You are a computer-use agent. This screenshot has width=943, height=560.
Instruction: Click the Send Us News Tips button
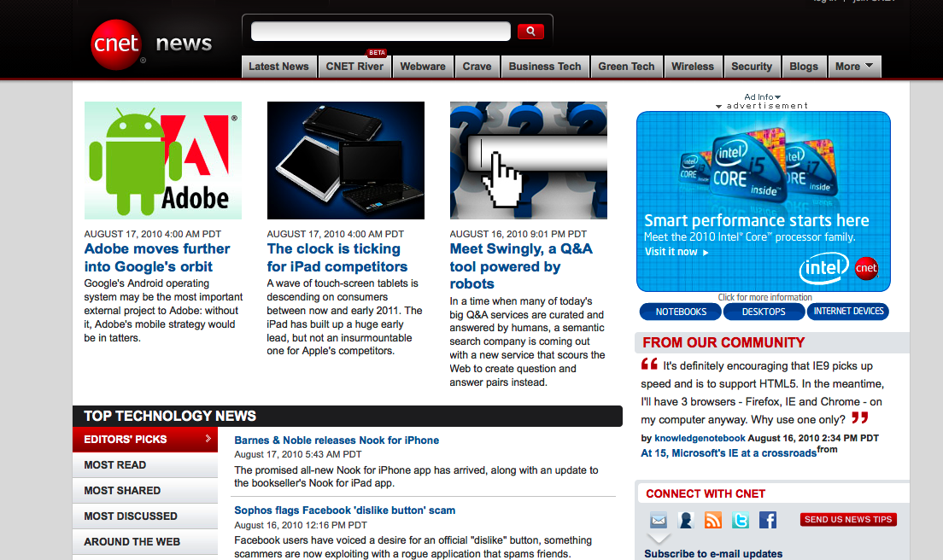click(x=848, y=519)
